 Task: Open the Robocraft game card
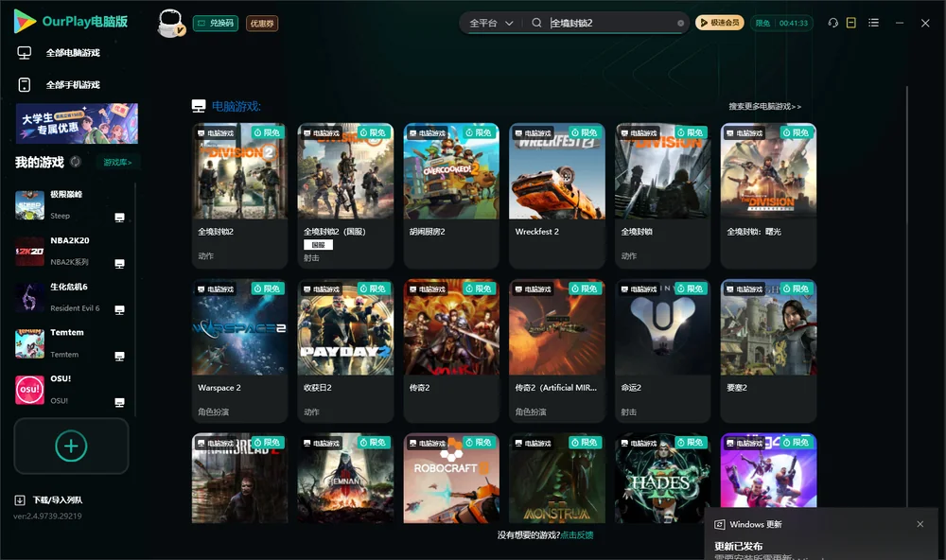click(x=451, y=478)
